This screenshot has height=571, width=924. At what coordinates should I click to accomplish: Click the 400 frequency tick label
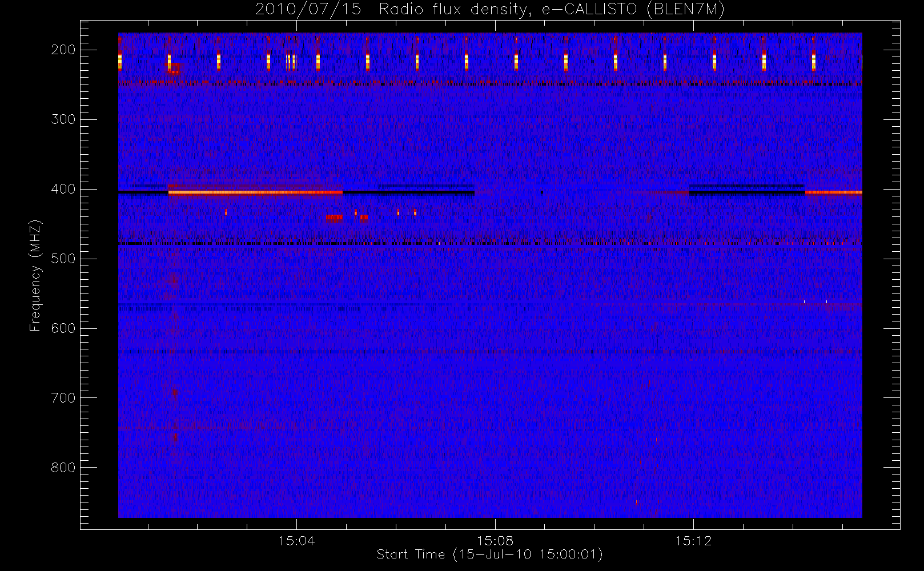[63, 189]
